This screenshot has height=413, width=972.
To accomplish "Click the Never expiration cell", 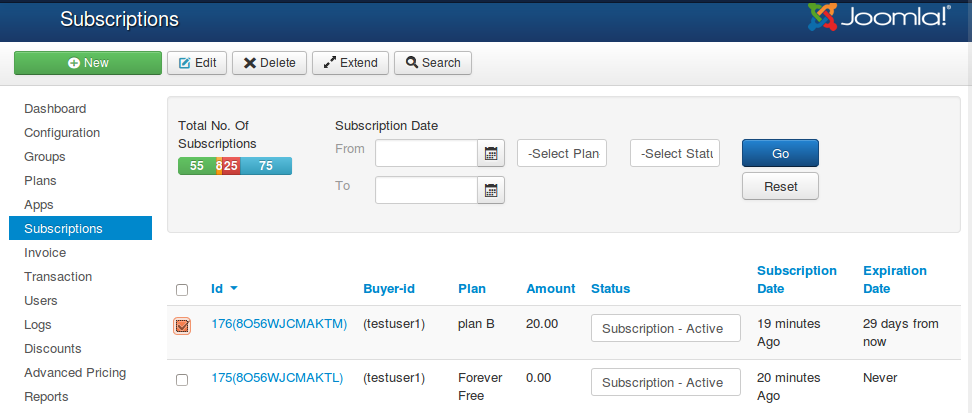I will [x=880, y=378].
